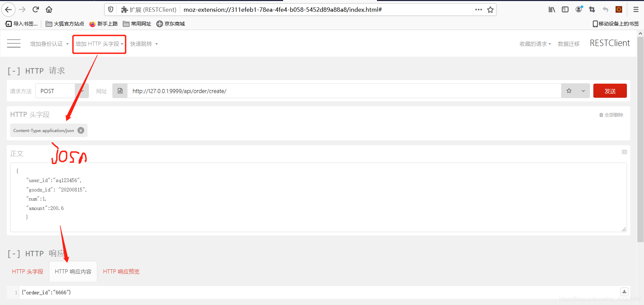Open page actions three-dot menu

tap(479, 10)
